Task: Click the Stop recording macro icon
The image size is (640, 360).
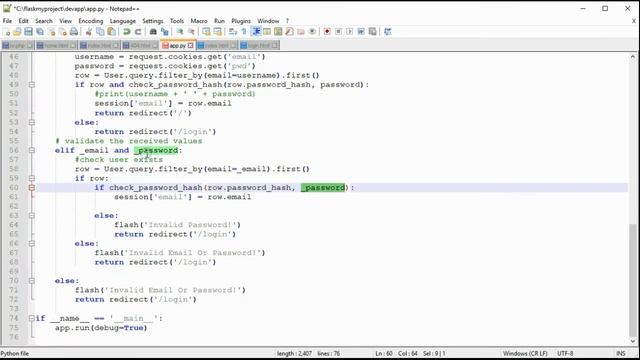Action: click(338, 32)
